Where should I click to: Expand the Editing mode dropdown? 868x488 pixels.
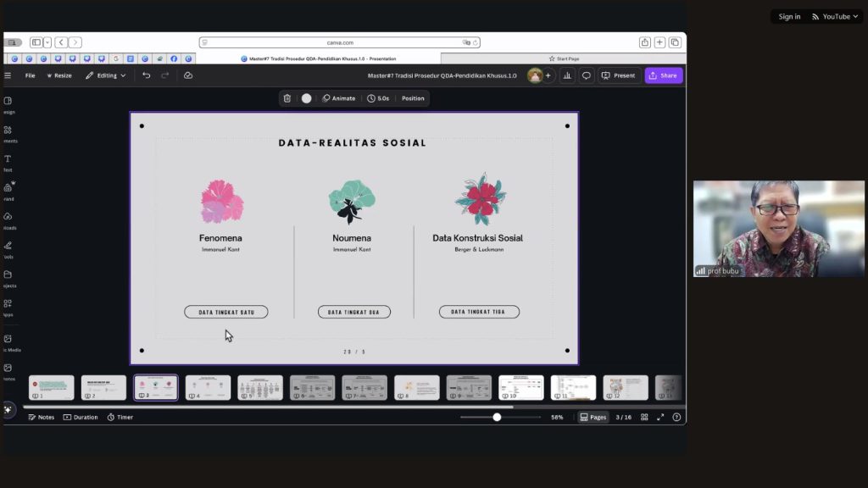[106, 75]
